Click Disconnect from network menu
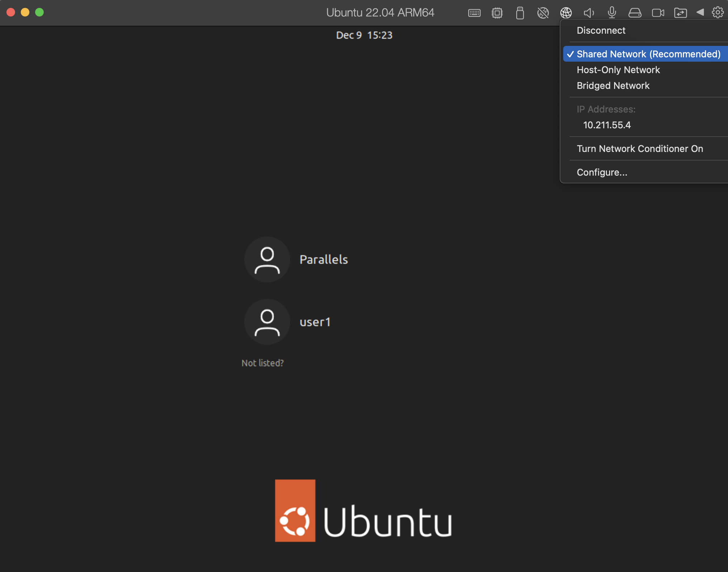 601,30
